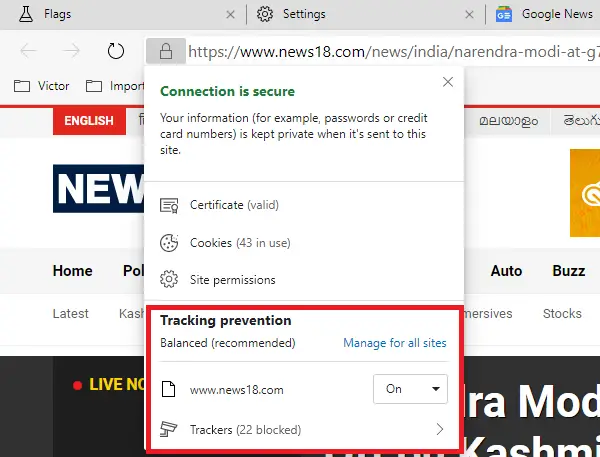Viewport: 600px width, 457px height.
Task: Go forward with the forward arrow
Action: pyautogui.click(x=71, y=51)
